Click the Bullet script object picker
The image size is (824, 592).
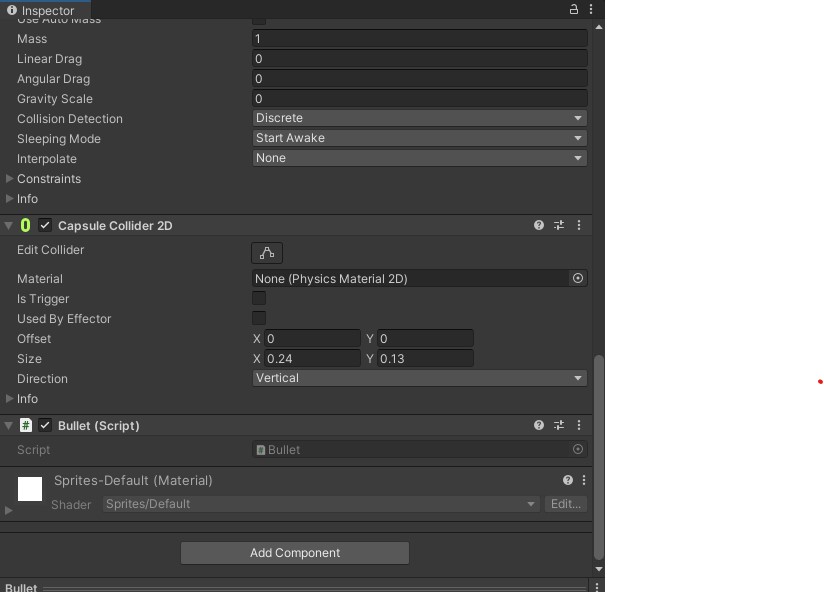578,450
